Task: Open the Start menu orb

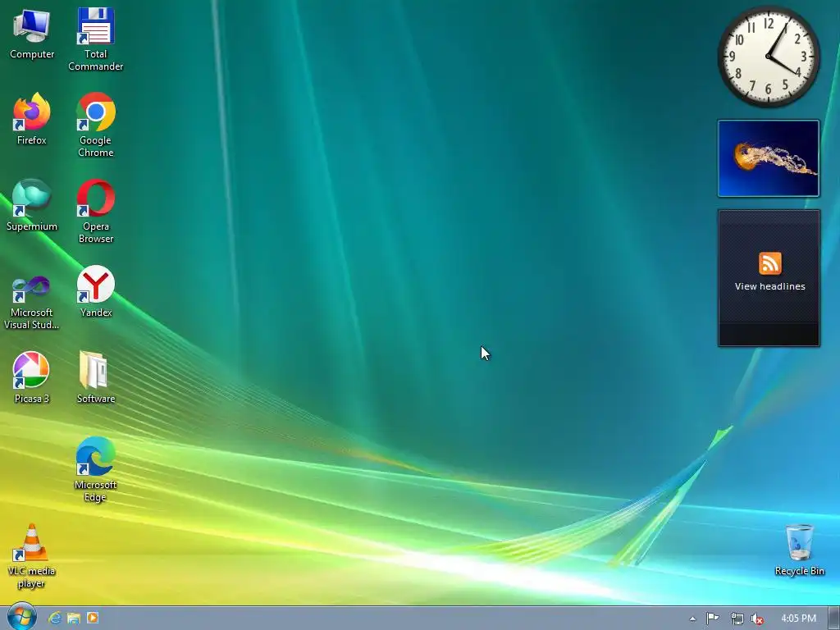Action: 22,617
